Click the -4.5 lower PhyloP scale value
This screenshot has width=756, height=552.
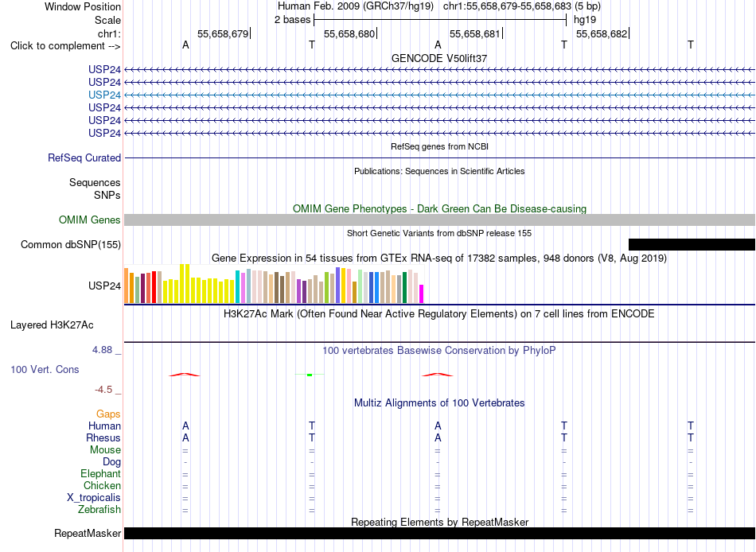click(x=103, y=390)
